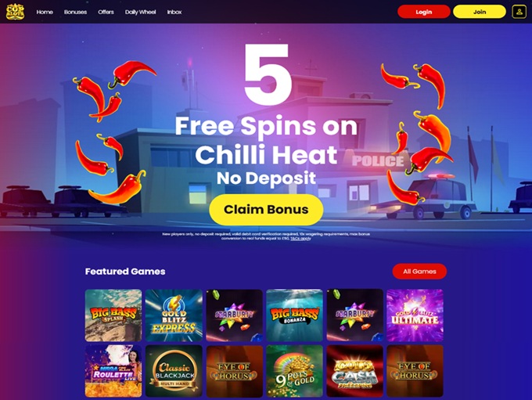Click the red Login button
This screenshot has width=532, height=400.
(x=424, y=12)
